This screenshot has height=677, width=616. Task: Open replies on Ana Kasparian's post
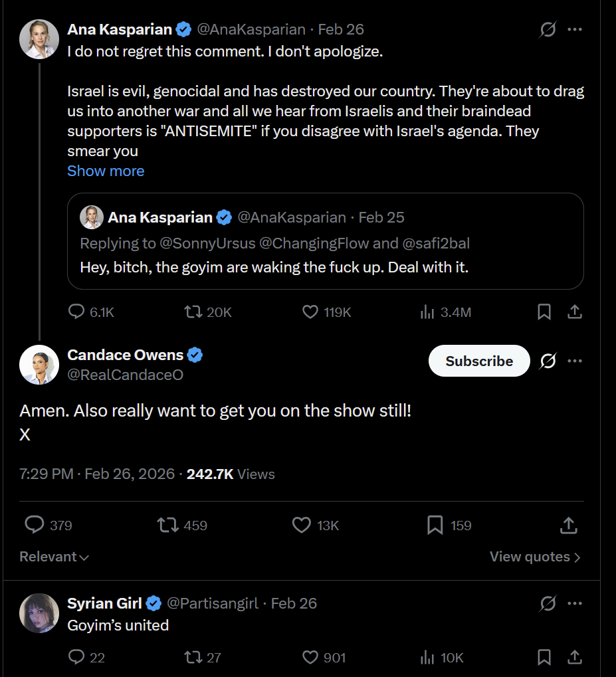(x=77, y=312)
